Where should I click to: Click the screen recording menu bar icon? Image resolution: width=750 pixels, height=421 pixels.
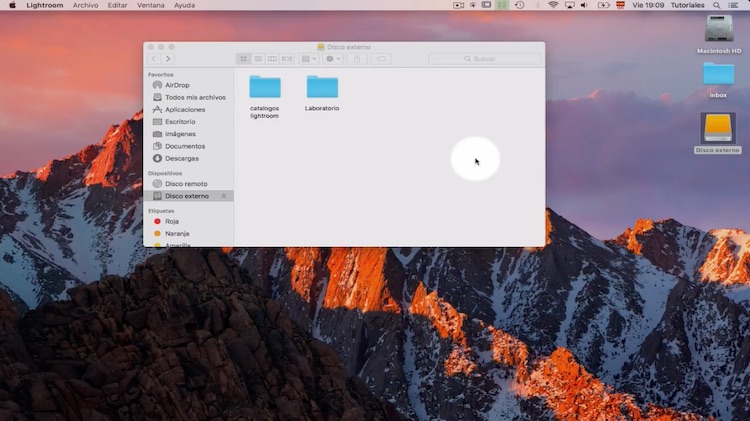458,5
